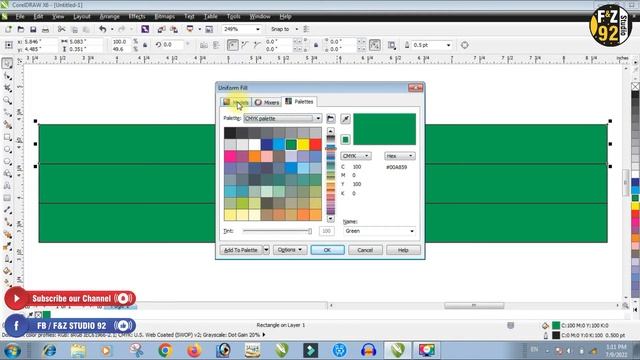
Task: Open the Options dropdown button
Action: click(290, 250)
